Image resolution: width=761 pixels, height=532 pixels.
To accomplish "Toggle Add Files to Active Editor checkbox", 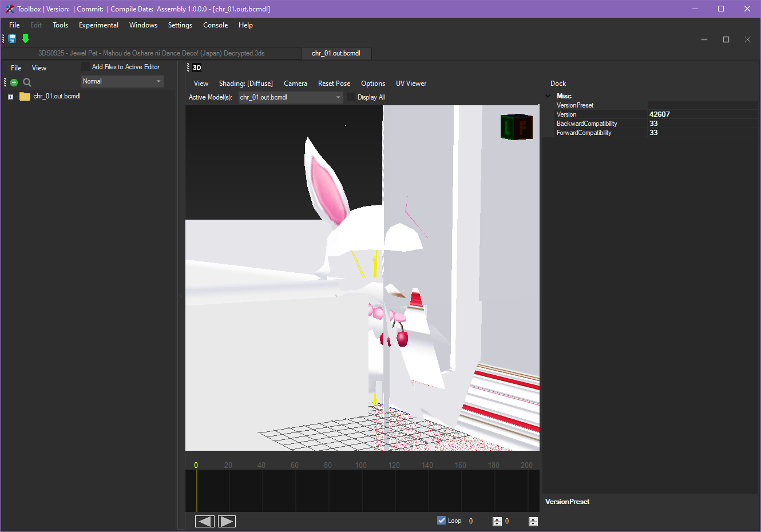I will point(86,67).
